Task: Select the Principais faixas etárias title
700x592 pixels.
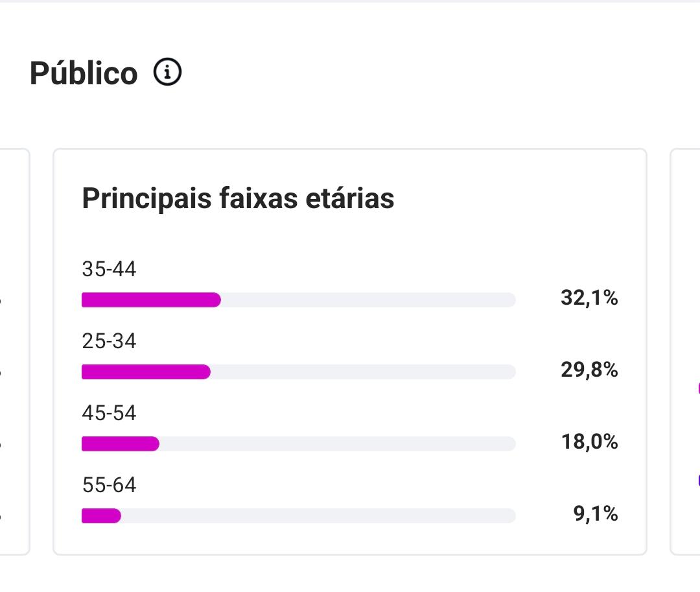Action: (x=238, y=198)
